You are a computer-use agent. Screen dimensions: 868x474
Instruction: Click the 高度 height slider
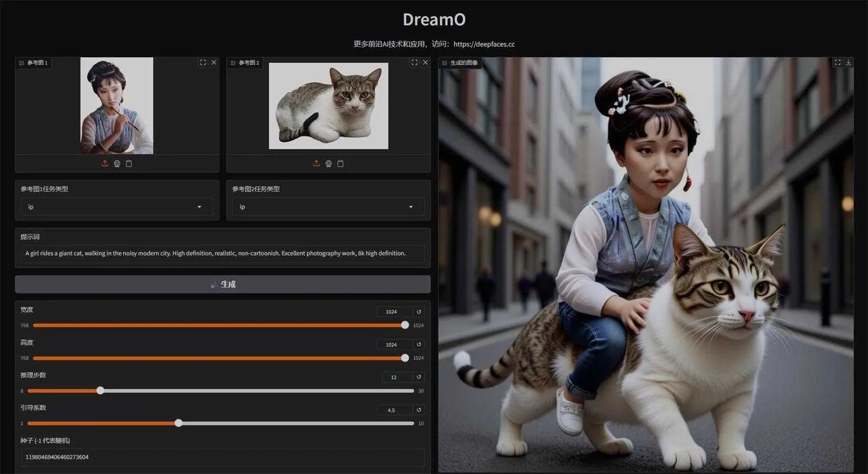coord(219,358)
